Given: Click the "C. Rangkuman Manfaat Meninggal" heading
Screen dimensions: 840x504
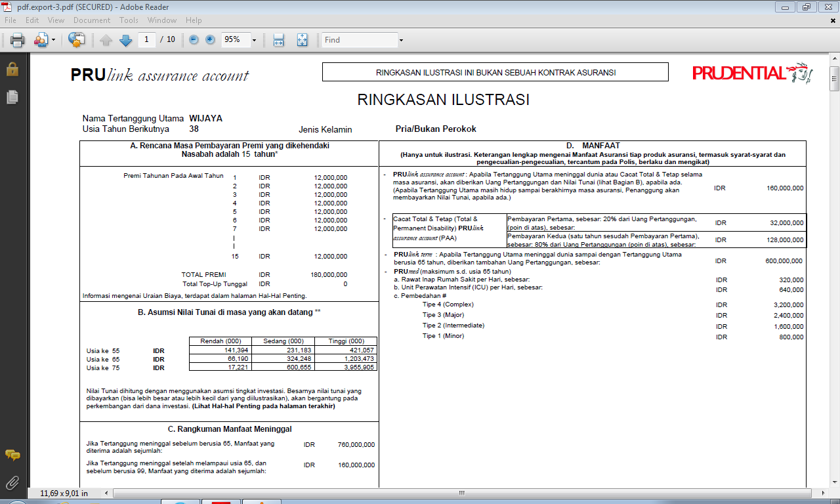Looking at the screenshot, I should point(230,429).
